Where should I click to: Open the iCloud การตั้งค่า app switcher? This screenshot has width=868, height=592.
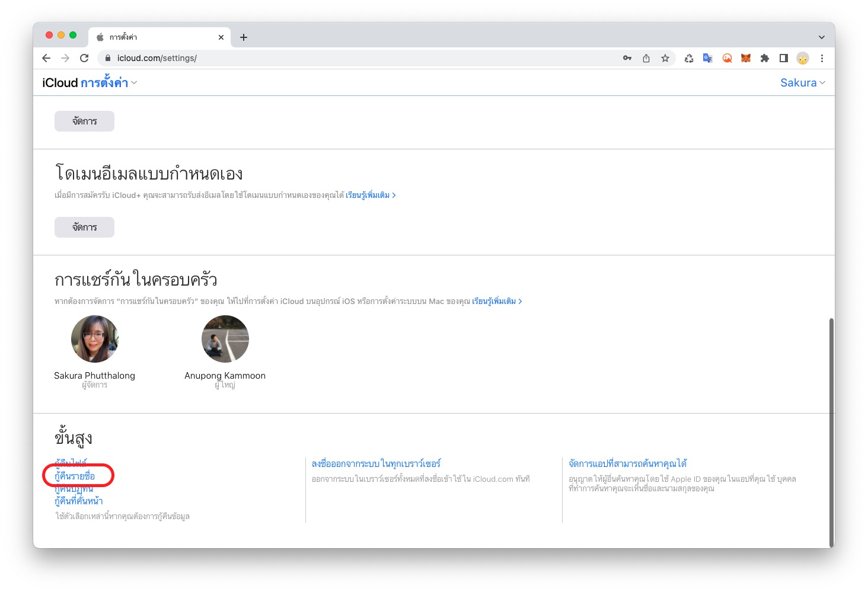108,83
